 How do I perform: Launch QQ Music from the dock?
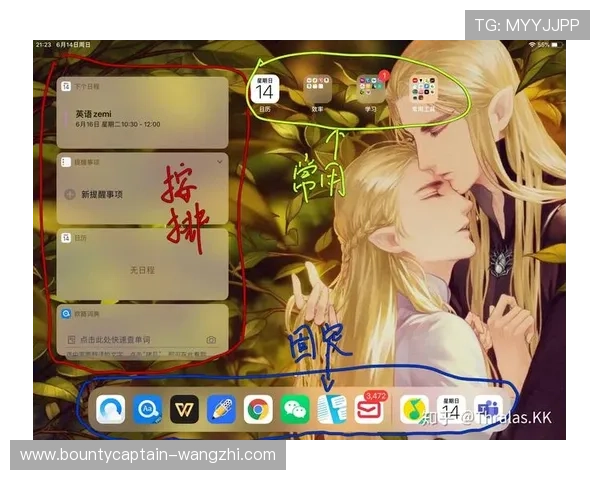(414, 410)
